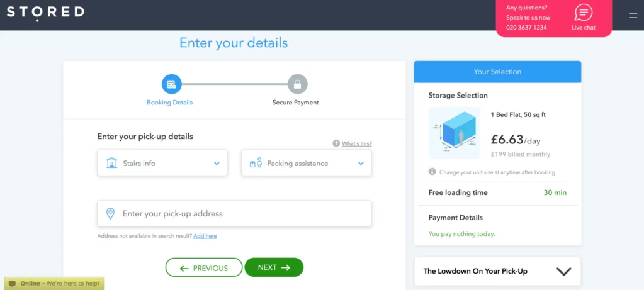Select the Booking Details step label

[x=170, y=103]
